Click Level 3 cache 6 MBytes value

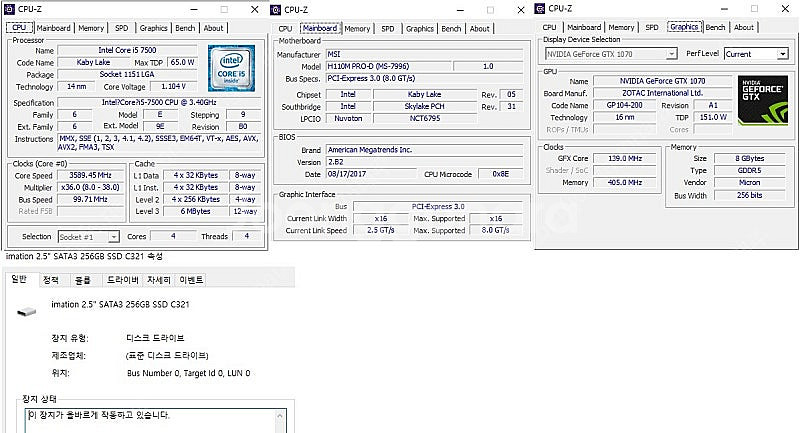click(195, 211)
